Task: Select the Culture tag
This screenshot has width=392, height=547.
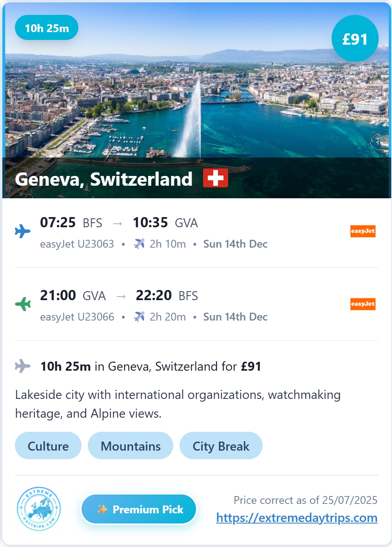Action: (x=48, y=446)
